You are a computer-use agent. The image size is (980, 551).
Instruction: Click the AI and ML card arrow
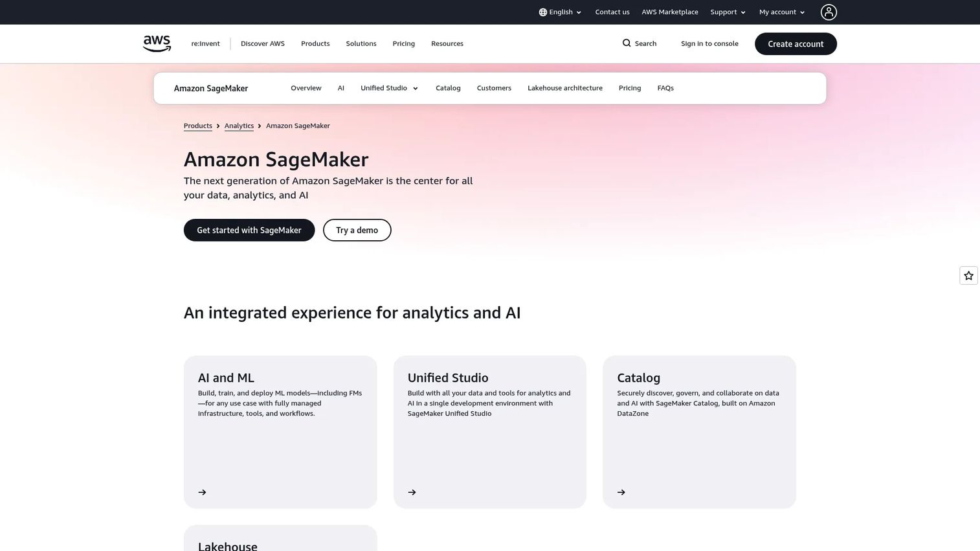pos(203,493)
